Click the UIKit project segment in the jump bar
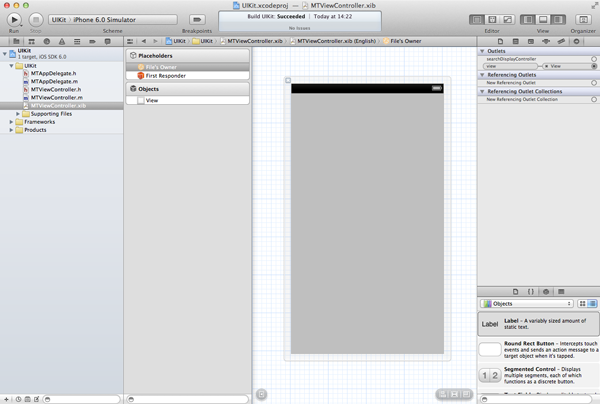Screen dimensions: 600x404 [x=176, y=41]
